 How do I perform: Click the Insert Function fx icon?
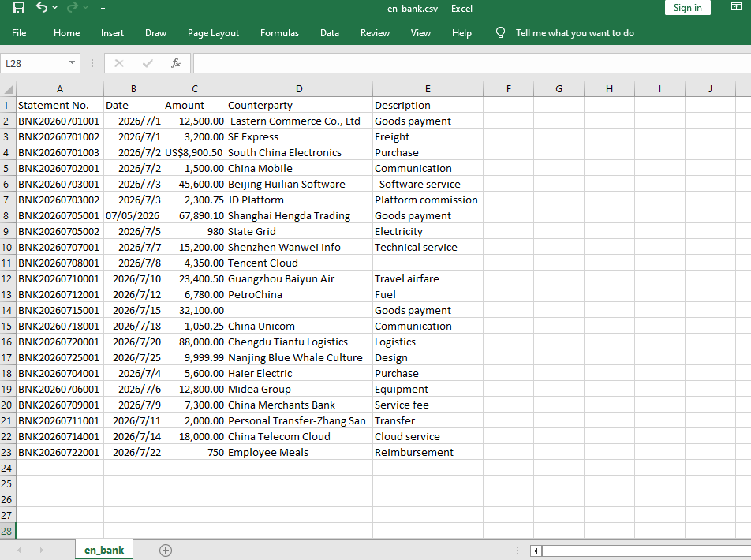click(x=176, y=63)
